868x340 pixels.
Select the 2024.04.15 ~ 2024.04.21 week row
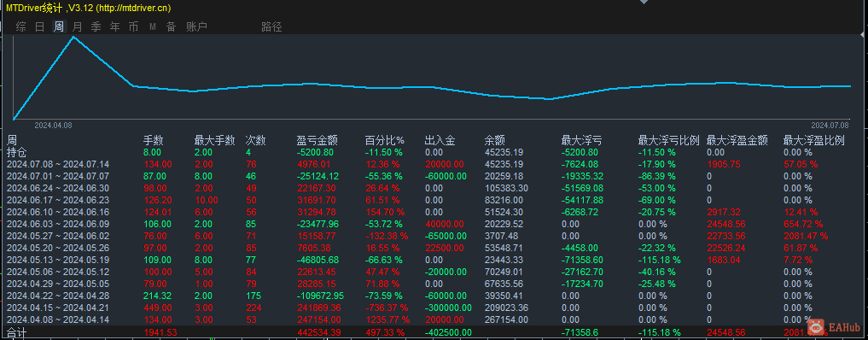pos(434,308)
